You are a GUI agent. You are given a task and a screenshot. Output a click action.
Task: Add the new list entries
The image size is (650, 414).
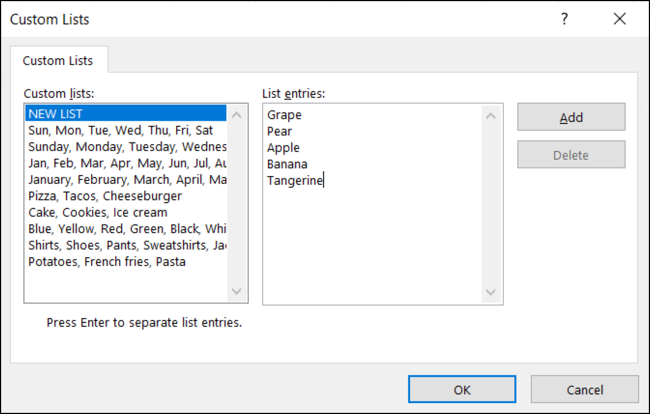[x=571, y=117]
